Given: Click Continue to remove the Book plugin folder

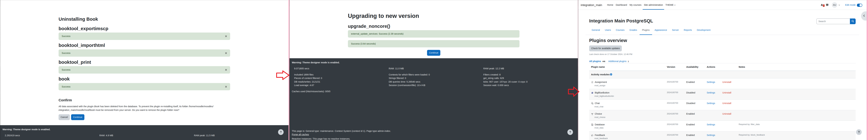Looking at the screenshot, I should click(77, 117).
